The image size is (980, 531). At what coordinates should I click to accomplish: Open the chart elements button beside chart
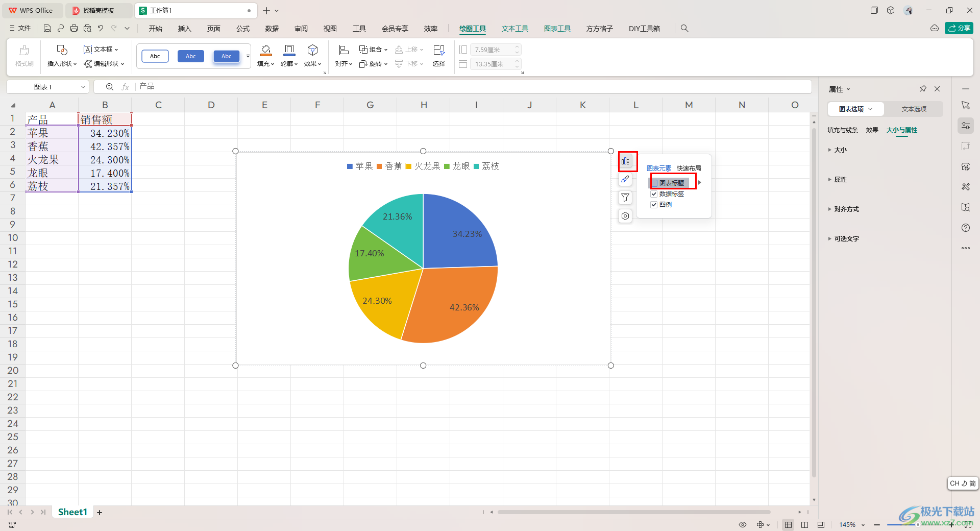(625, 161)
